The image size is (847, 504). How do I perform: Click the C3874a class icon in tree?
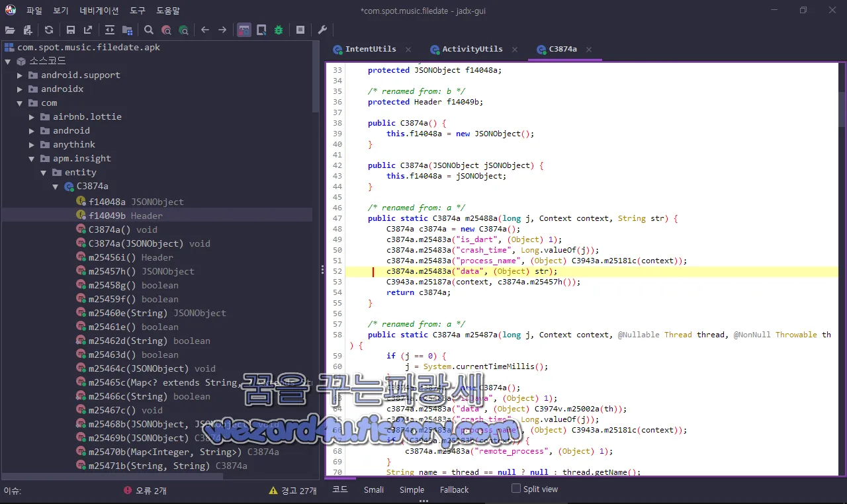coord(69,187)
